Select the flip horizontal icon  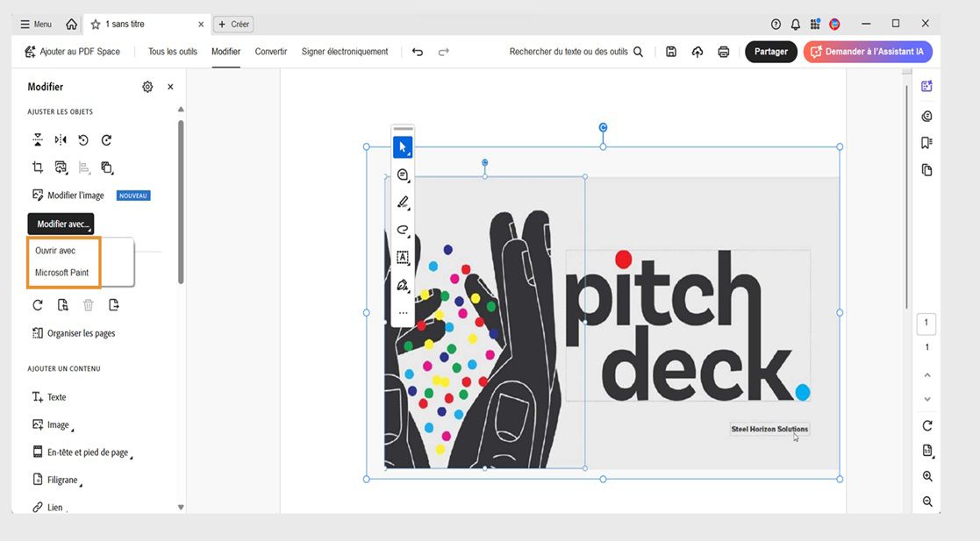click(x=60, y=139)
